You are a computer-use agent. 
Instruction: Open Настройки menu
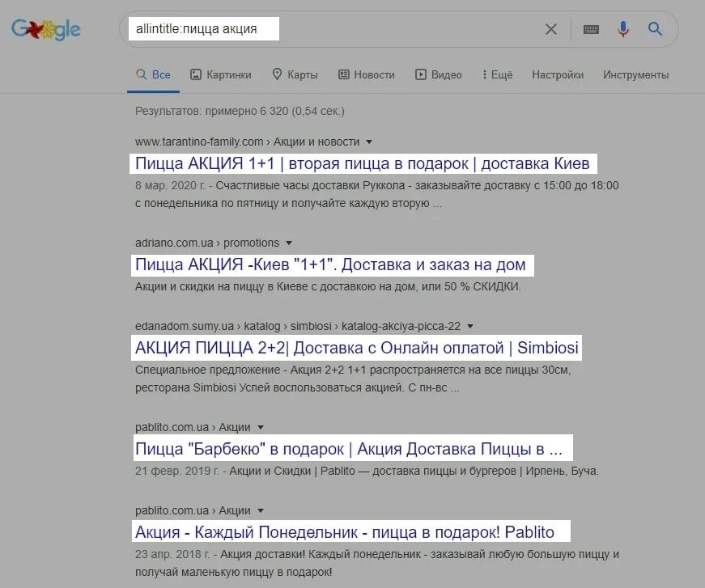558,74
